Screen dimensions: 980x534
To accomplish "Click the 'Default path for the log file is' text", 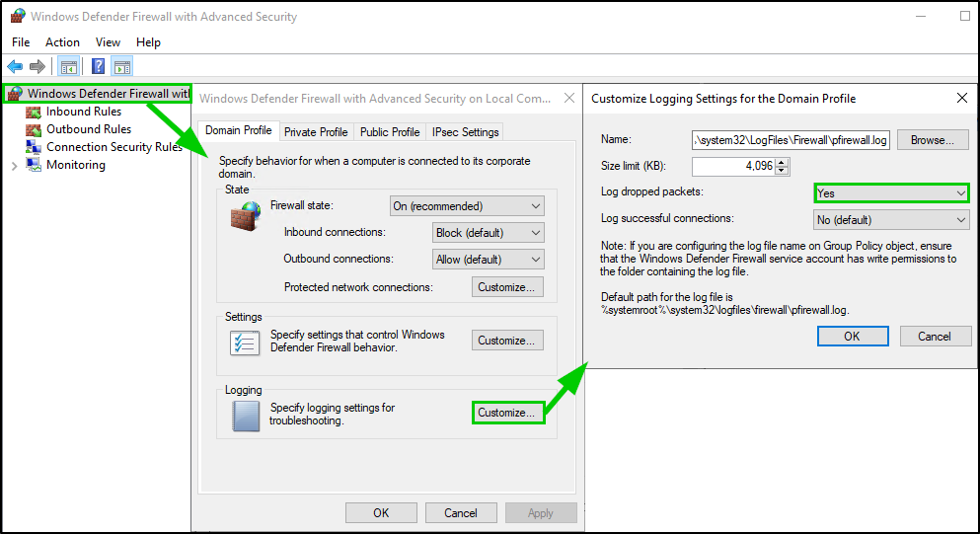I will 667,297.
